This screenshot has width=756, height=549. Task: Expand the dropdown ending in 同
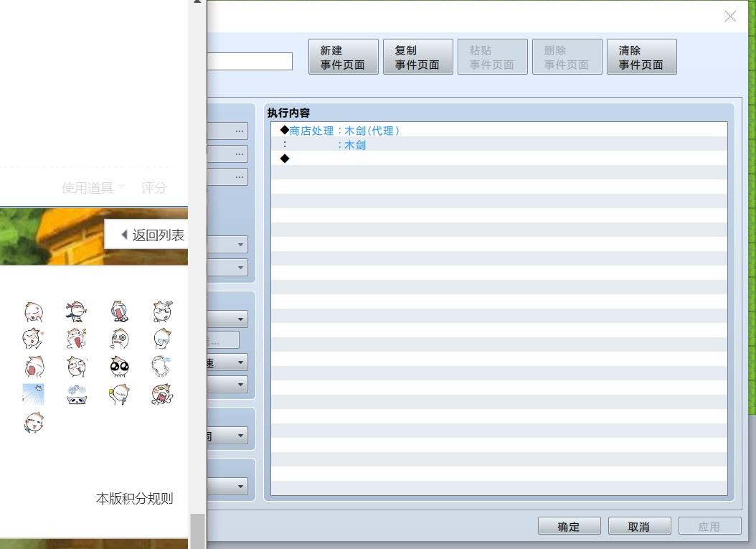click(227, 436)
